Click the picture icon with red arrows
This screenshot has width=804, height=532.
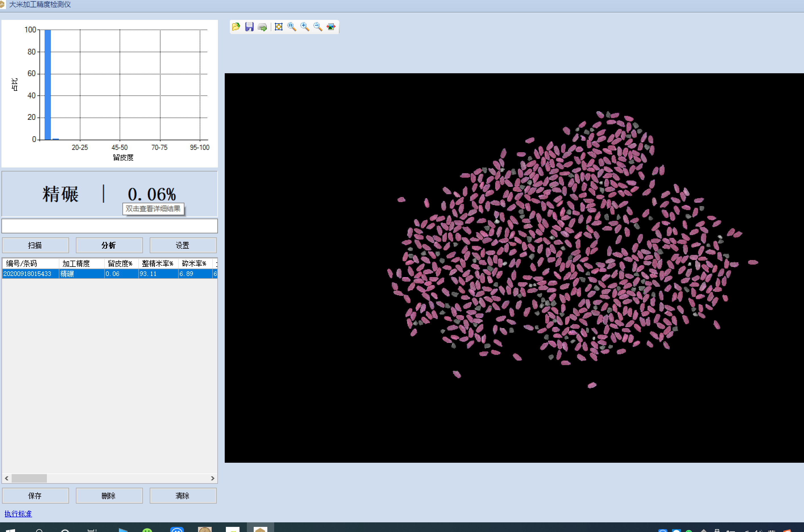pyautogui.click(x=331, y=27)
